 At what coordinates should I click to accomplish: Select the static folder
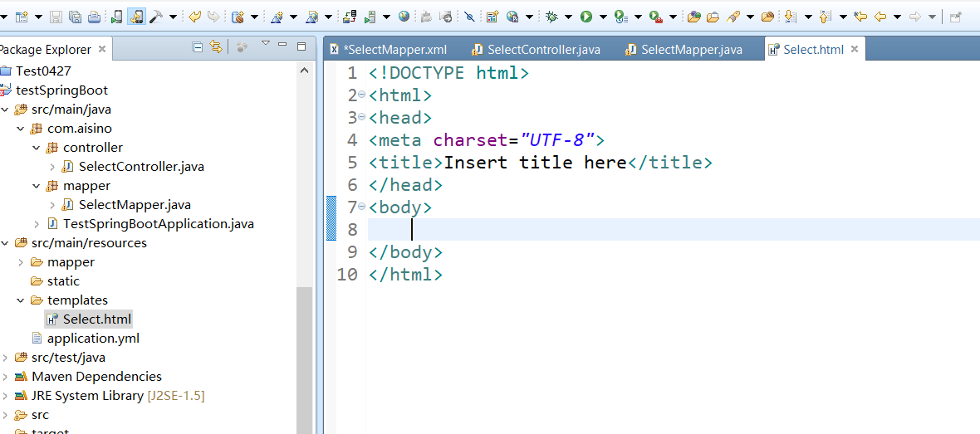pos(63,281)
